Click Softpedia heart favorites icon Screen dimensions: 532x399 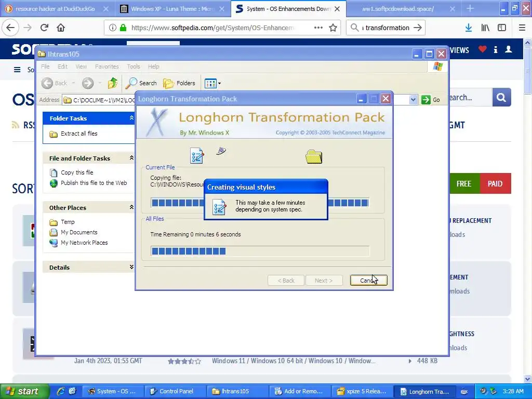point(482,49)
